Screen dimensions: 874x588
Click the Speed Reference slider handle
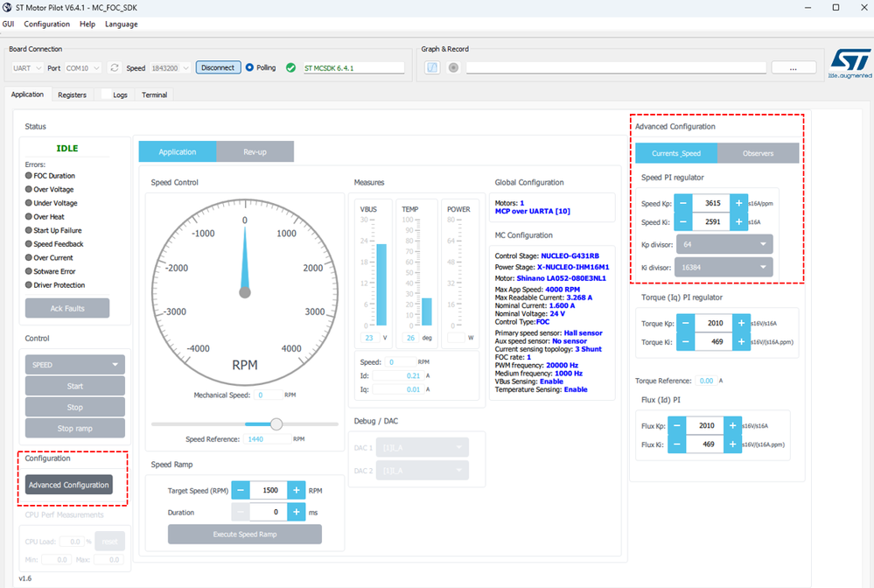click(276, 424)
